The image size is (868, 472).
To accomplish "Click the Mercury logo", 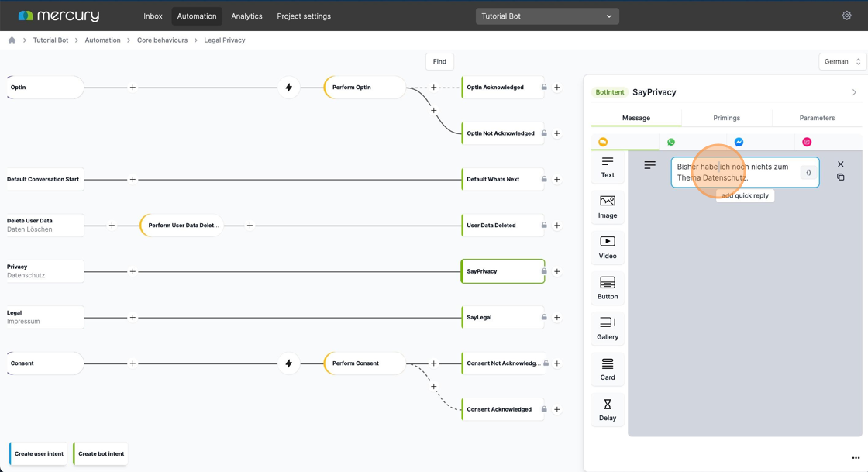I will pos(59,16).
